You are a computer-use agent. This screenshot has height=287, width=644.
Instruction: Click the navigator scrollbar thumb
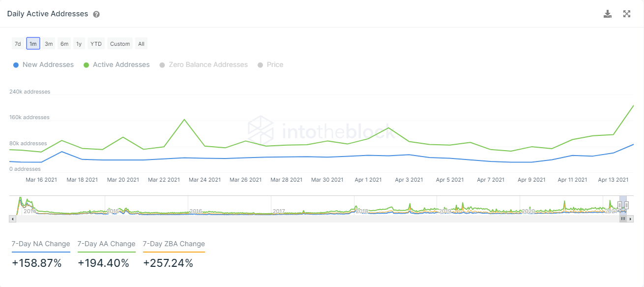pos(623,219)
